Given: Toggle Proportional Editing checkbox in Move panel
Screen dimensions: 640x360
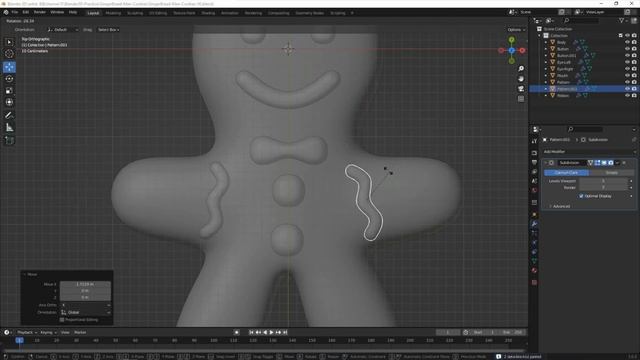Looking at the screenshot, I should click(62, 320).
